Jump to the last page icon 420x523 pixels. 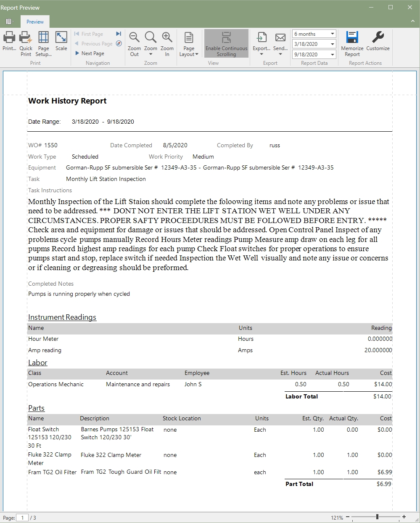(x=119, y=34)
